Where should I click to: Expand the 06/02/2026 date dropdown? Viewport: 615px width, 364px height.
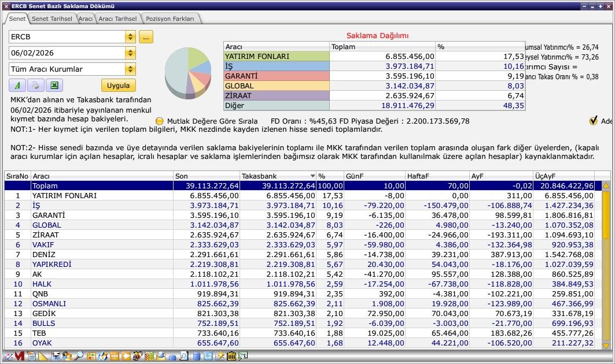point(130,53)
